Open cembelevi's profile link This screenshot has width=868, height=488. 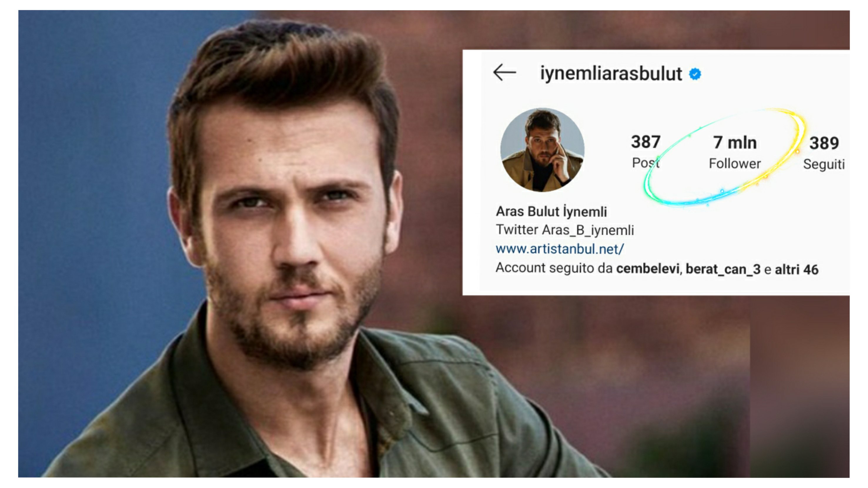point(647,269)
